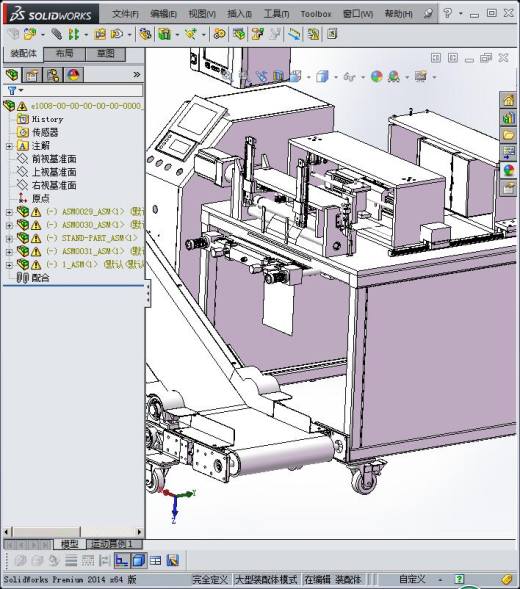520x589 pixels.
Task: Open the Custom Properties task pane
Action: tap(508, 187)
